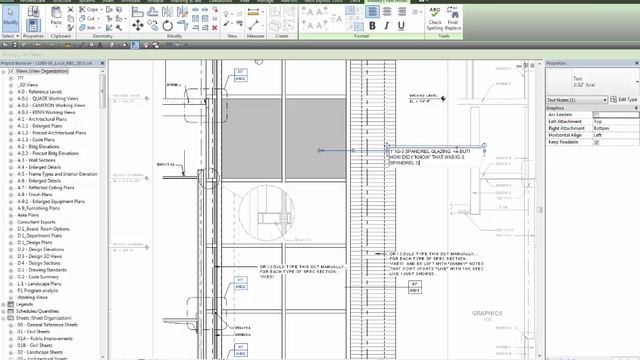Select the Working Views tree item
640x360 pixels.
[32, 297]
